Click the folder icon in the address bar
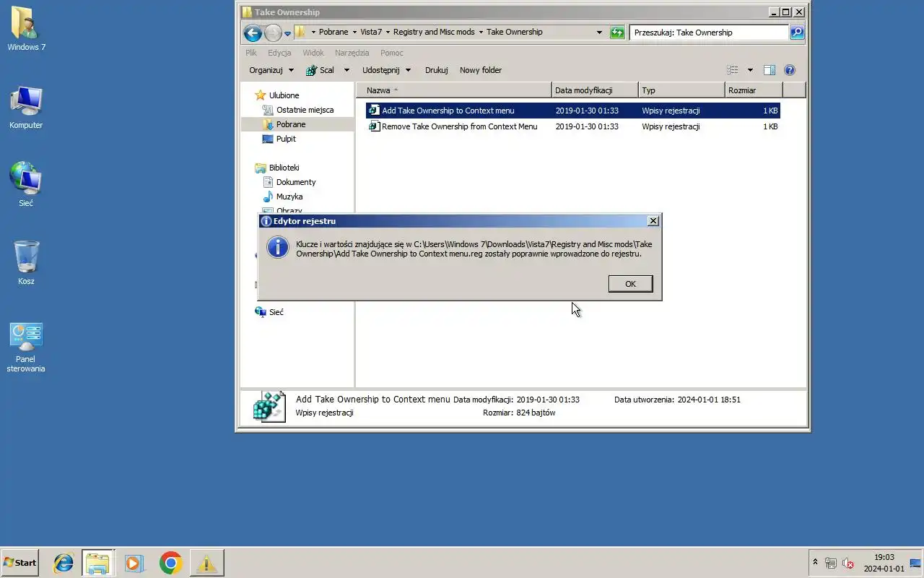Screen dimensions: 924x578 click(x=300, y=32)
